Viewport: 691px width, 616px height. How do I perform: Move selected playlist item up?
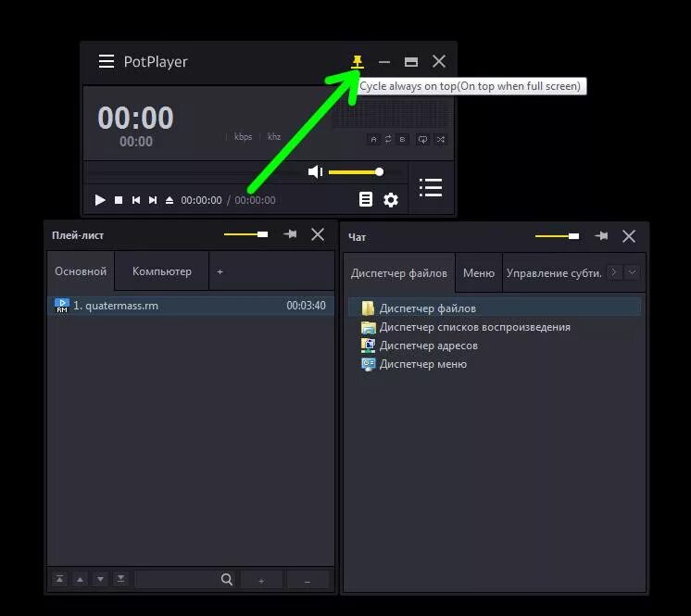pos(80,579)
